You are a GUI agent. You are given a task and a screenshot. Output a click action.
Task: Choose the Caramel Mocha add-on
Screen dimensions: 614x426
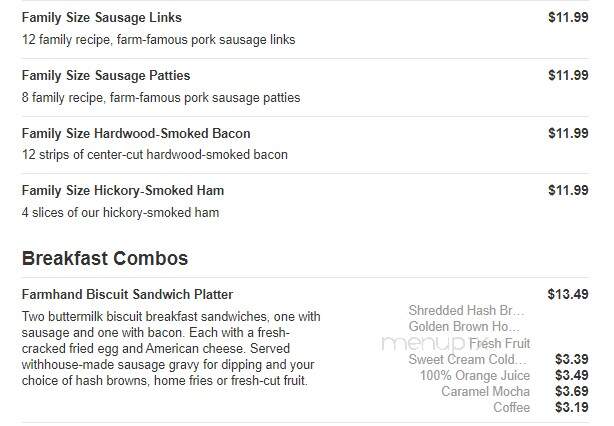pyautogui.click(x=486, y=392)
